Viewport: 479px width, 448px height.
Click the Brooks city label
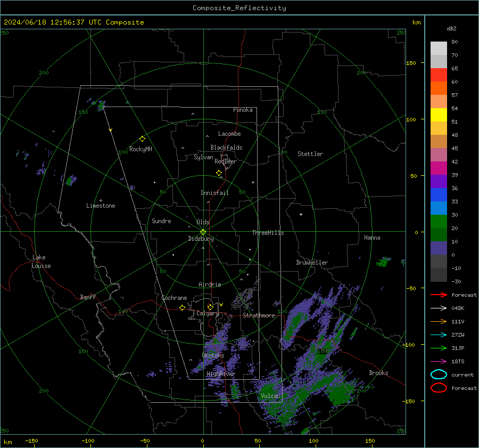click(379, 373)
